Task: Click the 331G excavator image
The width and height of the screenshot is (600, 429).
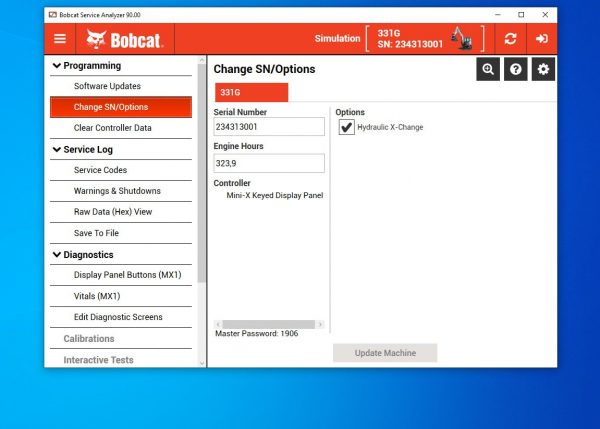Action: 461,38
